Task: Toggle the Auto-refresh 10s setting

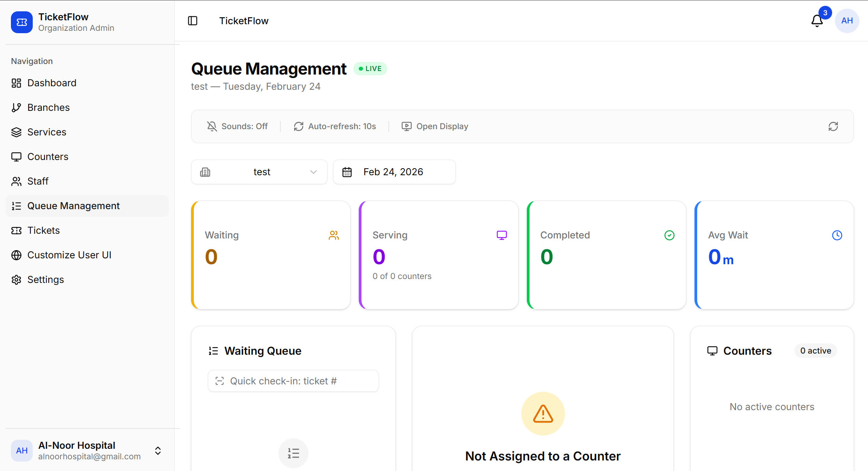Action: point(334,126)
